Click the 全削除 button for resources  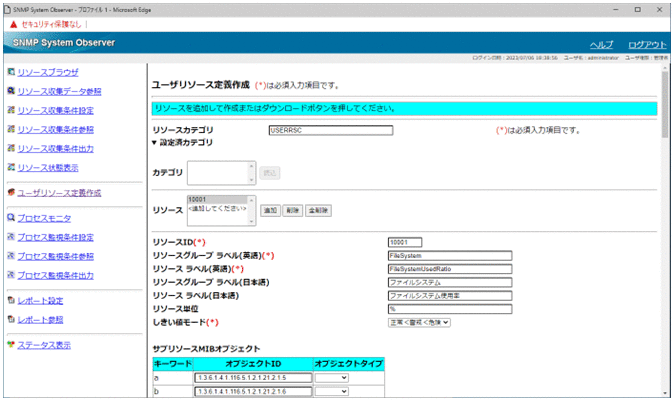pyautogui.click(x=318, y=211)
